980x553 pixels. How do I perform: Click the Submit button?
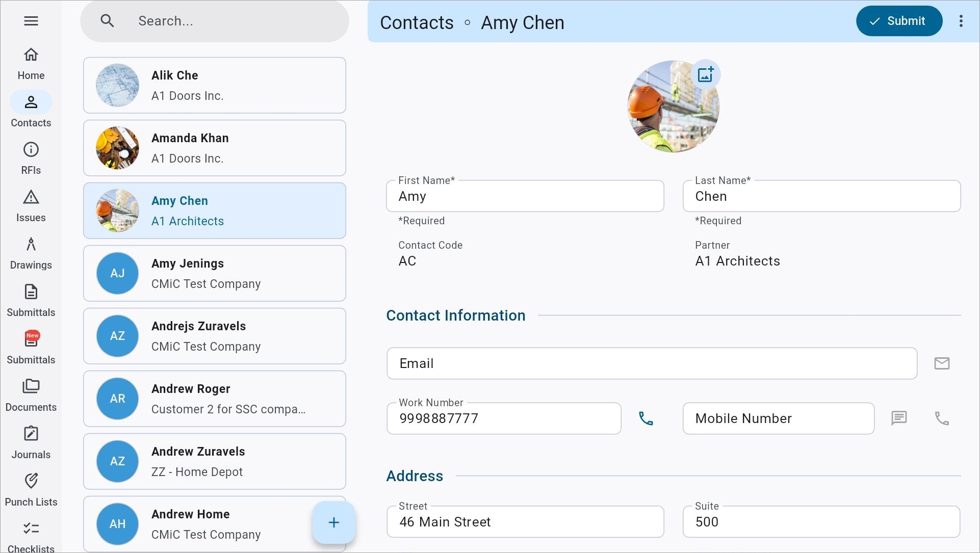click(x=898, y=21)
